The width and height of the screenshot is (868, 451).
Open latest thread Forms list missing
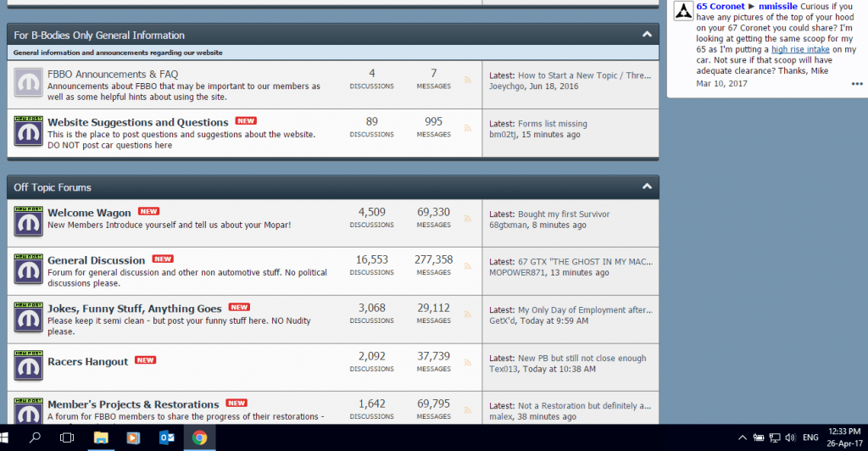tap(553, 124)
